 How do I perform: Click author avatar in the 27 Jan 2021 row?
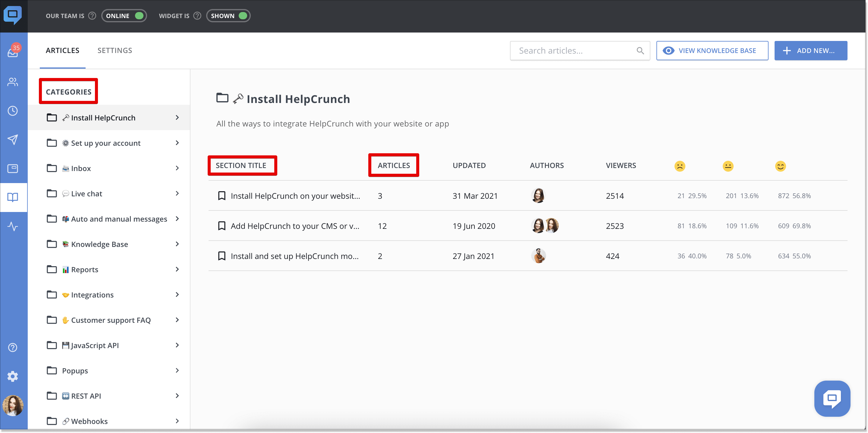coord(539,256)
